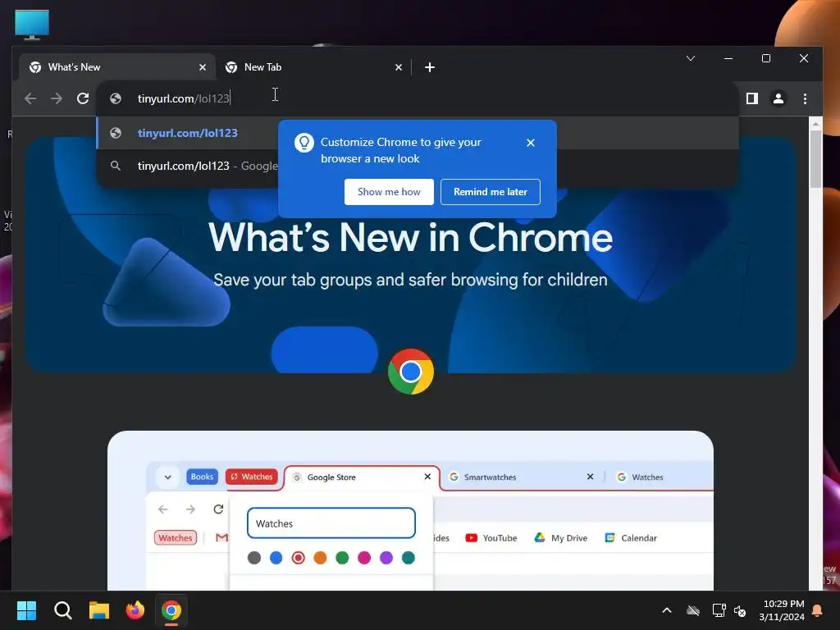Click Show me how button
Viewport: 840px width, 630px height.
point(389,192)
